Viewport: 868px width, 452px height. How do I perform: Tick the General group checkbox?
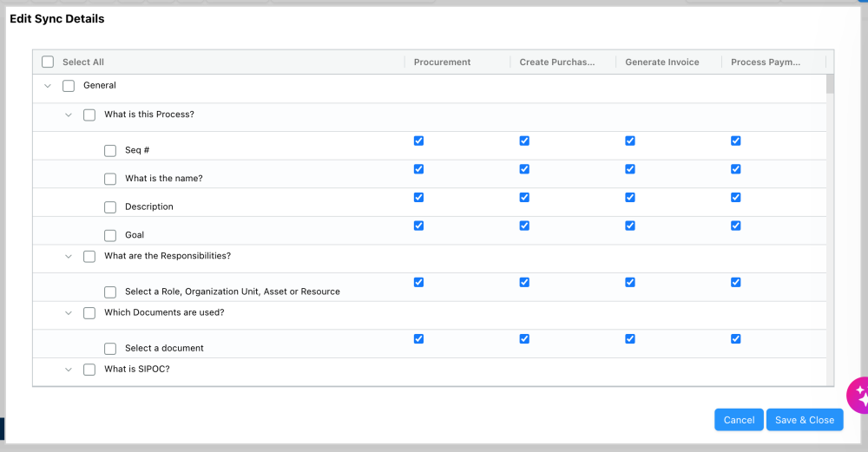pyautogui.click(x=69, y=86)
